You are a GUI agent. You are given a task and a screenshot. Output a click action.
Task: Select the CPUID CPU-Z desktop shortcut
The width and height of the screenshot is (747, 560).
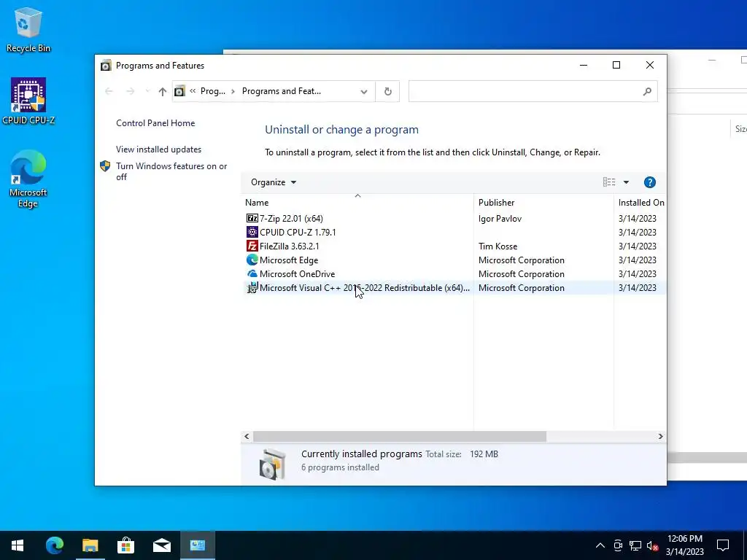28,101
